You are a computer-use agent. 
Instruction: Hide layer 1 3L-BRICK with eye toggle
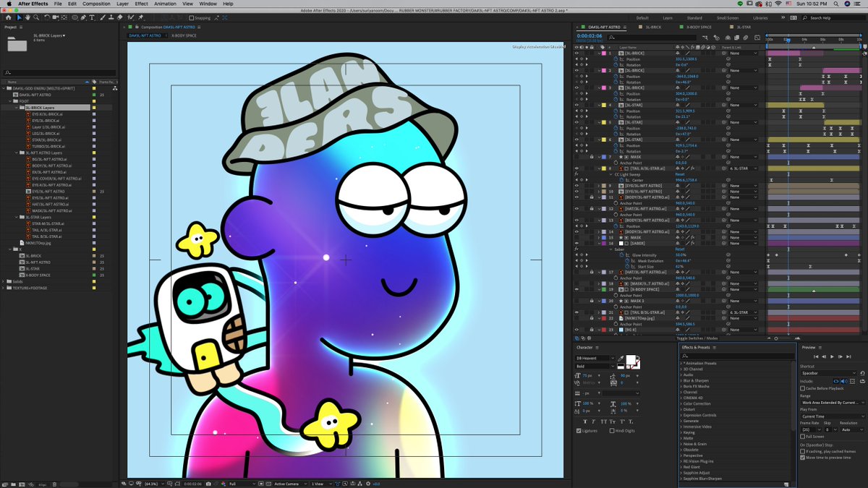tap(576, 53)
